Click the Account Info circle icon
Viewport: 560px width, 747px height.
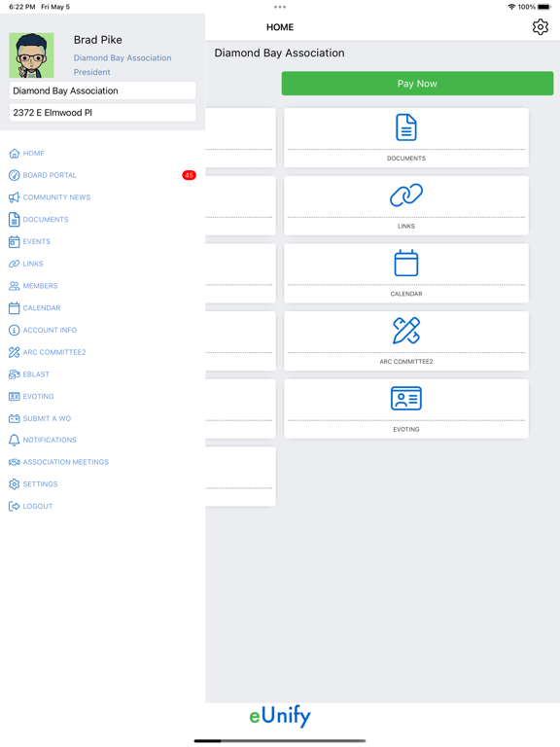click(15, 330)
